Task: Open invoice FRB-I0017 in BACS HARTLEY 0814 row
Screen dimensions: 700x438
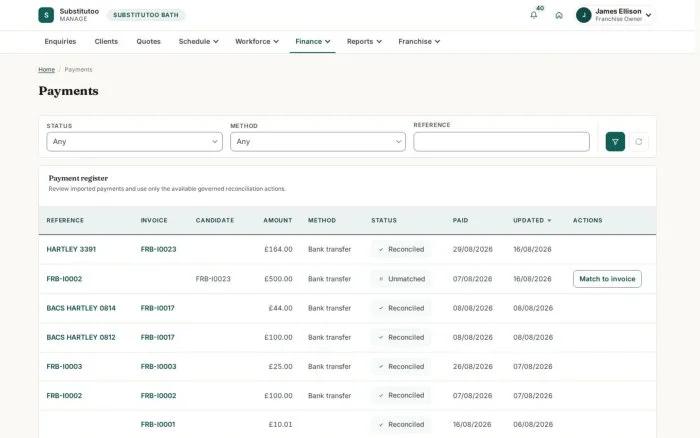Action: (x=158, y=308)
